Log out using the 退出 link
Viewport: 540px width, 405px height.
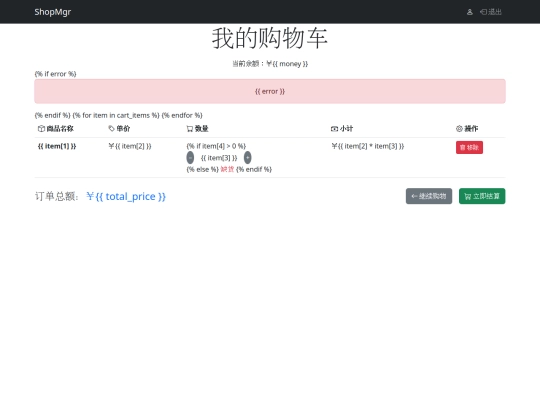click(x=491, y=12)
